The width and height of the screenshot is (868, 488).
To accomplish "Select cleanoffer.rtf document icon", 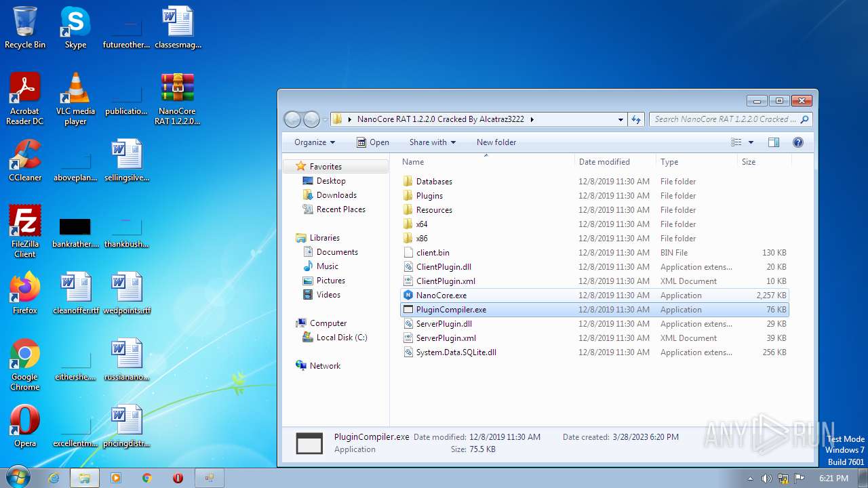I will pyautogui.click(x=76, y=293).
